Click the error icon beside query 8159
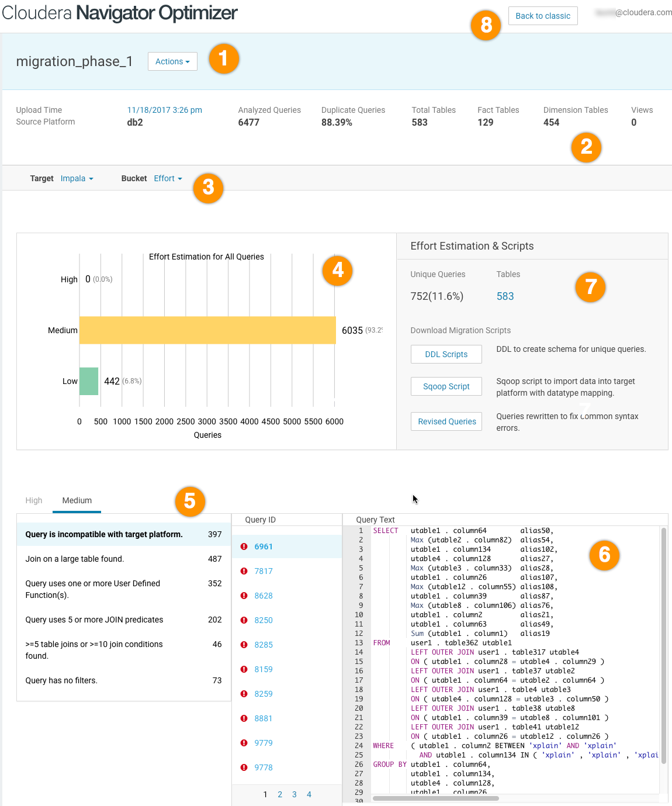This screenshot has width=672, height=806. [x=244, y=669]
